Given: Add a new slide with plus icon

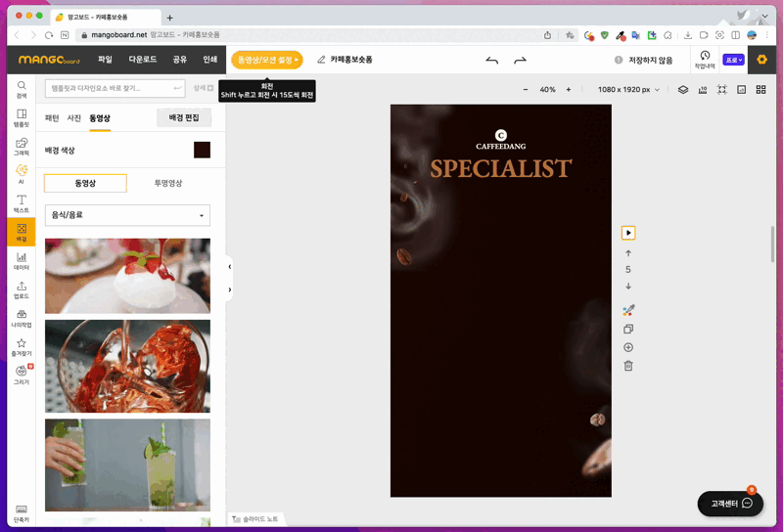Looking at the screenshot, I should (628, 347).
